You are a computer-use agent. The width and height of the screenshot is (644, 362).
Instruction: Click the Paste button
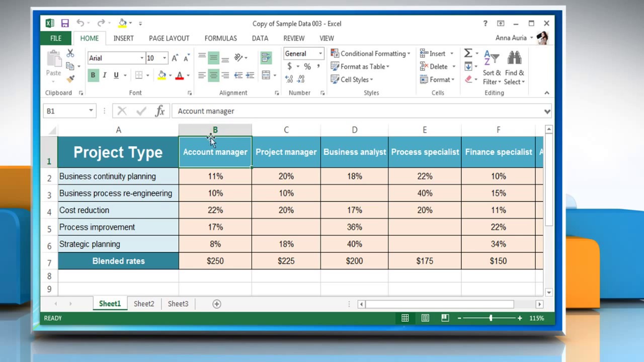(x=53, y=64)
